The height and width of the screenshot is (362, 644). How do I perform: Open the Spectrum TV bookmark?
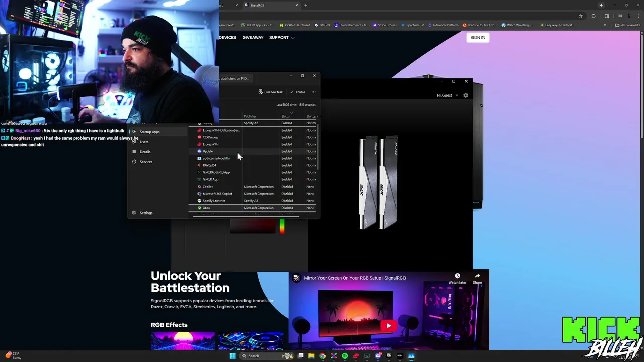pyautogui.click(x=413, y=25)
